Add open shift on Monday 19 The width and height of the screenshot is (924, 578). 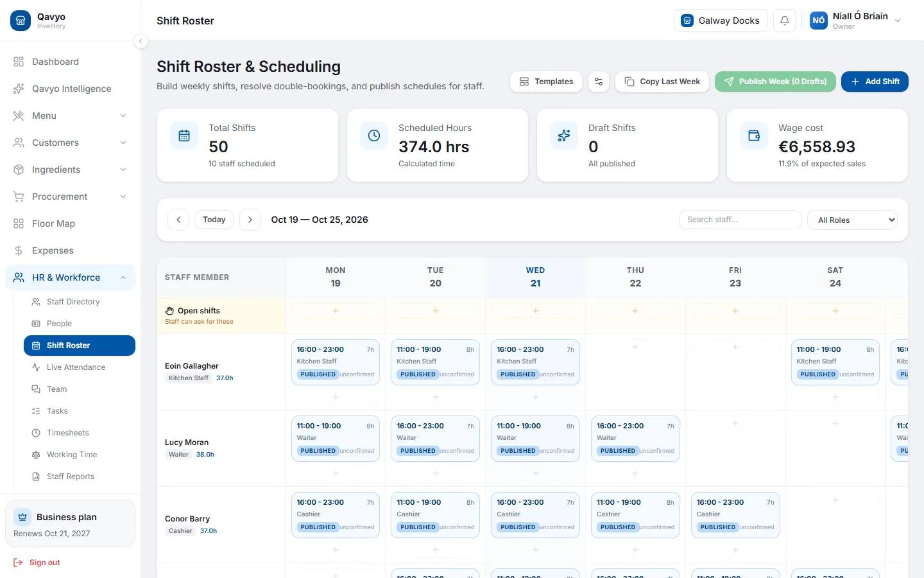[x=336, y=311]
